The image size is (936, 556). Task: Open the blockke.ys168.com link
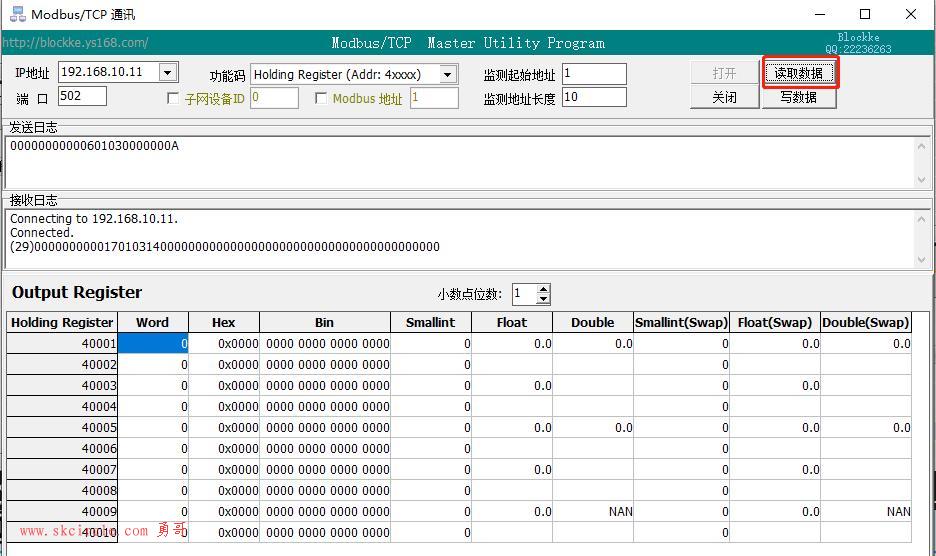click(x=75, y=42)
